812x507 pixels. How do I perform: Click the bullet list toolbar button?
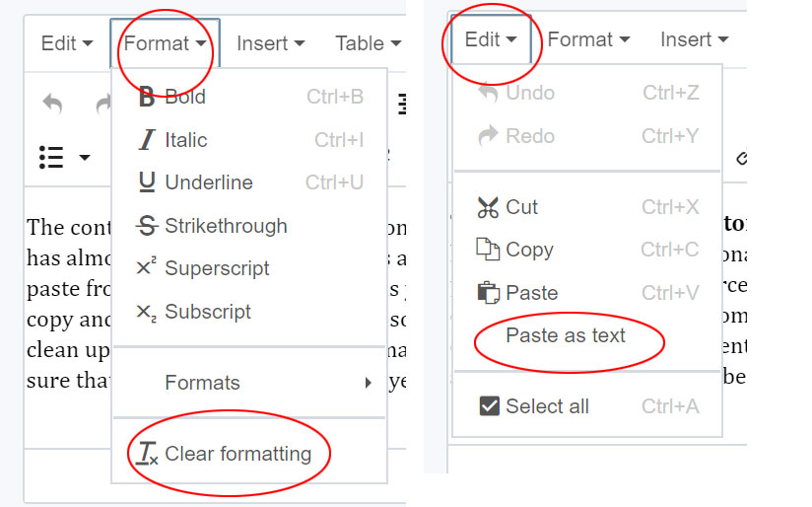pos(51,157)
